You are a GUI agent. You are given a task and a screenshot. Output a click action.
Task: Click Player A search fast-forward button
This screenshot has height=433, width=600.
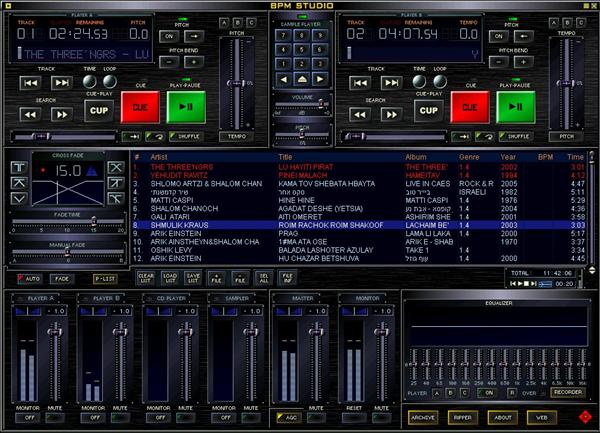pyautogui.click(x=62, y=114)
